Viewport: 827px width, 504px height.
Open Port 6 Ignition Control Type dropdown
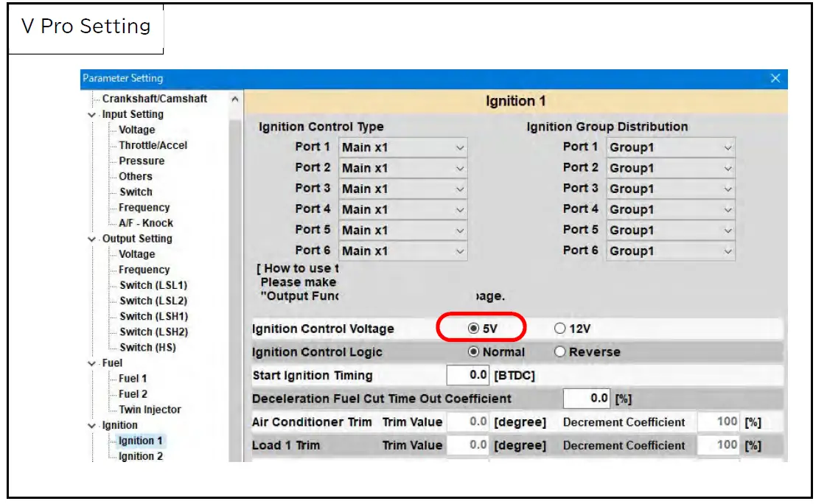tap(403, 251)
